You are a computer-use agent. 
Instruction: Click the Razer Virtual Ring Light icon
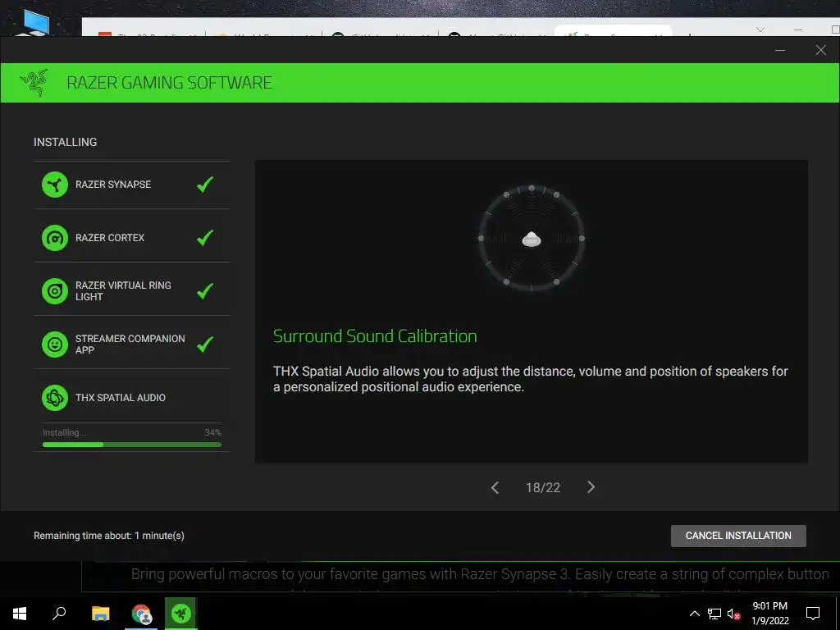tap(55, 291)
